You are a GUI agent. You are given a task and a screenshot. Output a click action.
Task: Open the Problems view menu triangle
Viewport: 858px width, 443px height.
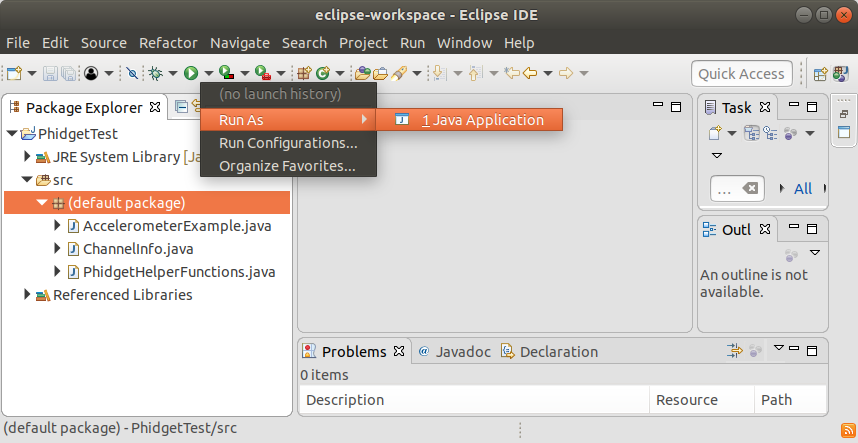tap(779, 348)
